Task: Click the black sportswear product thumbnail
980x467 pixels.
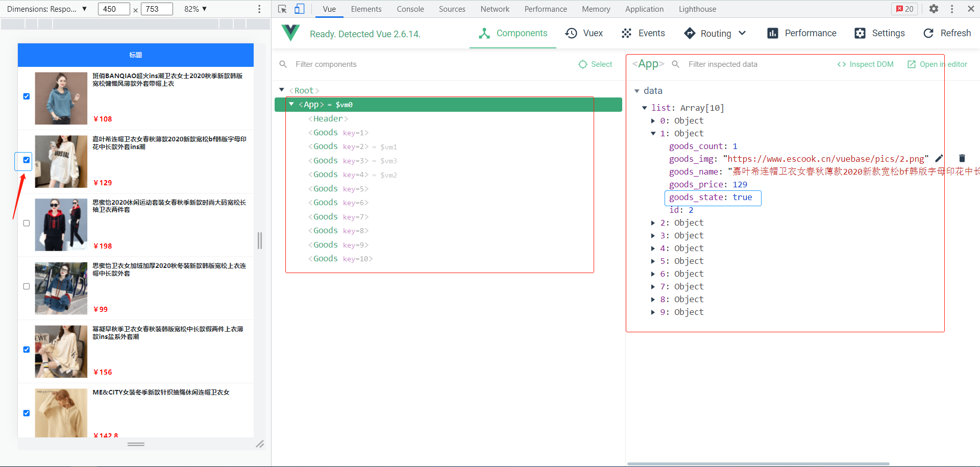Action: pyautogui.click(x=61, y=225)
